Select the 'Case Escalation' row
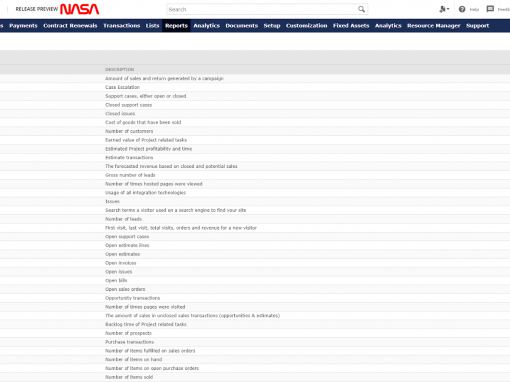Screen dimensions: 510x382 (255, 87)
